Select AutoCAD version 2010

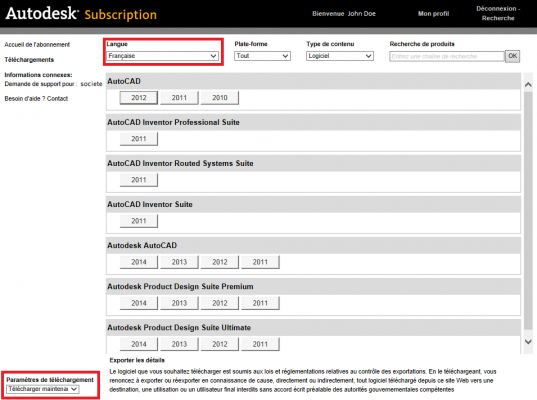[x=220, y=98]
